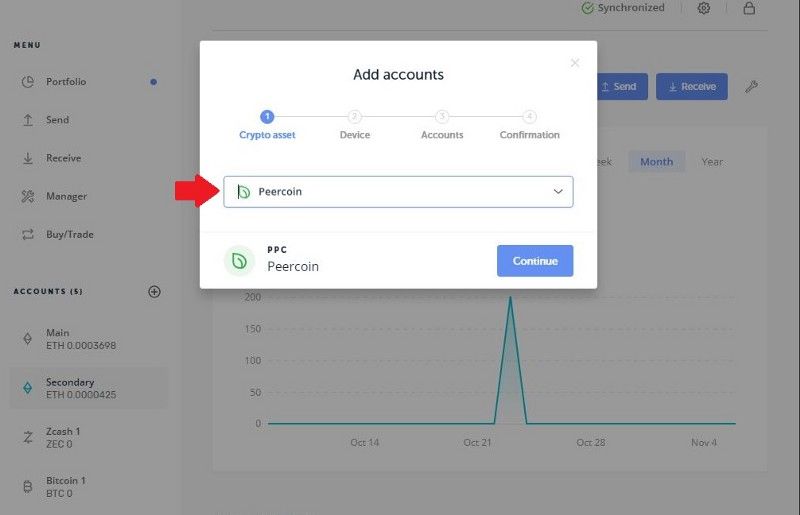Viewport: 800px width, 515px height.
Task: Open the Peercoin crypto asset dropdown
Action: tap(398, 191)
